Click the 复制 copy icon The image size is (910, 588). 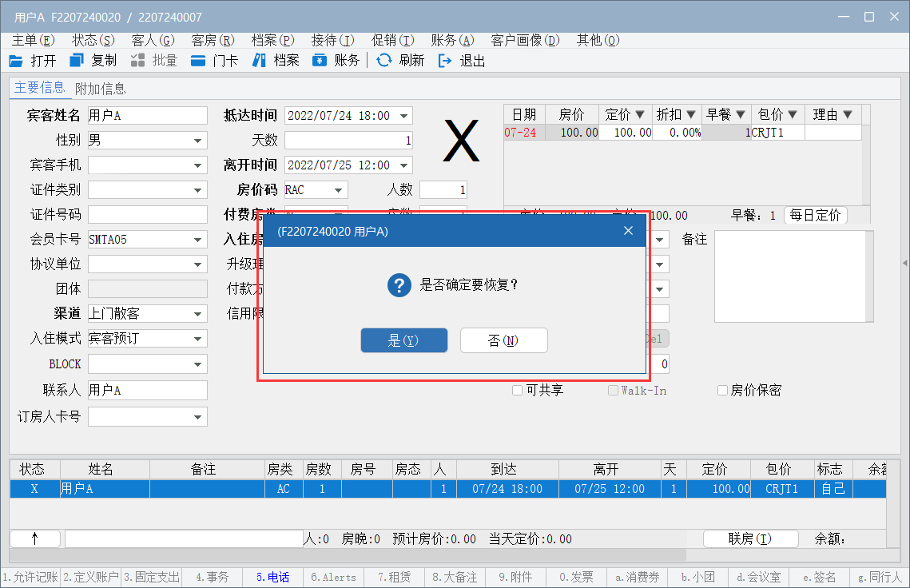point(77,61)
